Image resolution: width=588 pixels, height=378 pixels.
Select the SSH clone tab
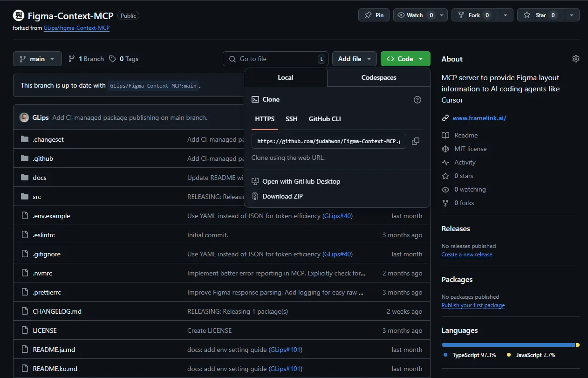pyautogui.click(x=291, y=119)
